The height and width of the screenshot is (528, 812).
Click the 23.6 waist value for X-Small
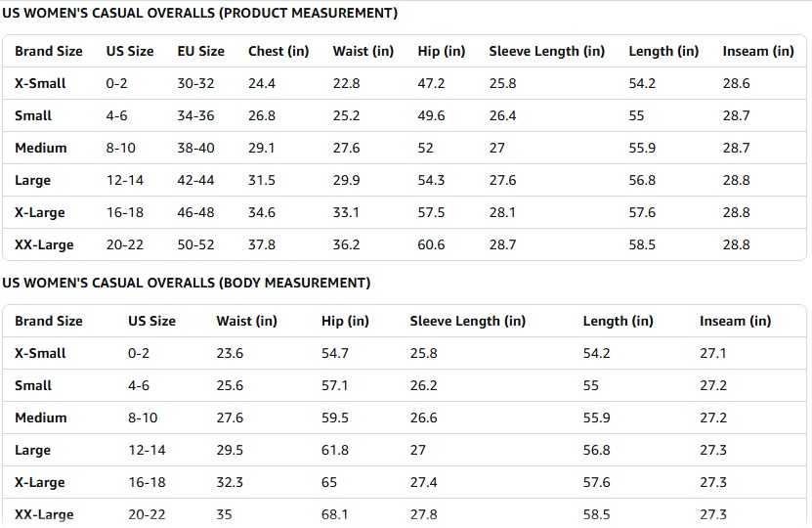coord(230,353)
